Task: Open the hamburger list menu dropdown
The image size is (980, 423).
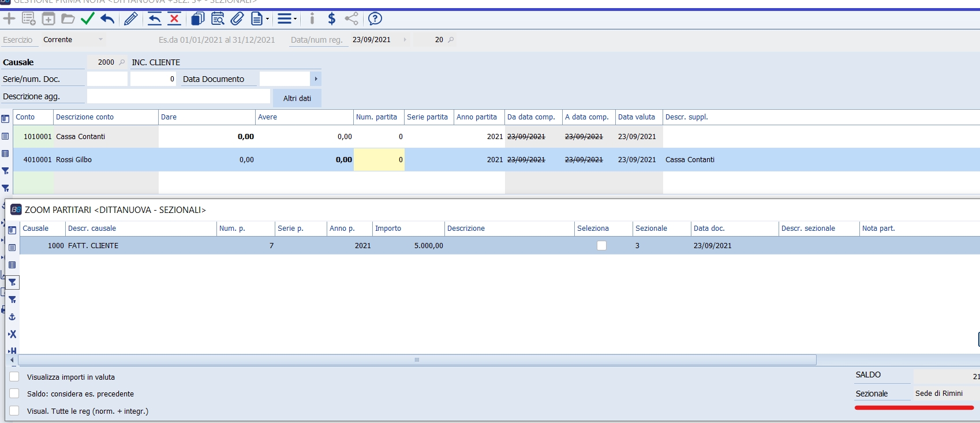Action: (x=287, y=19)
